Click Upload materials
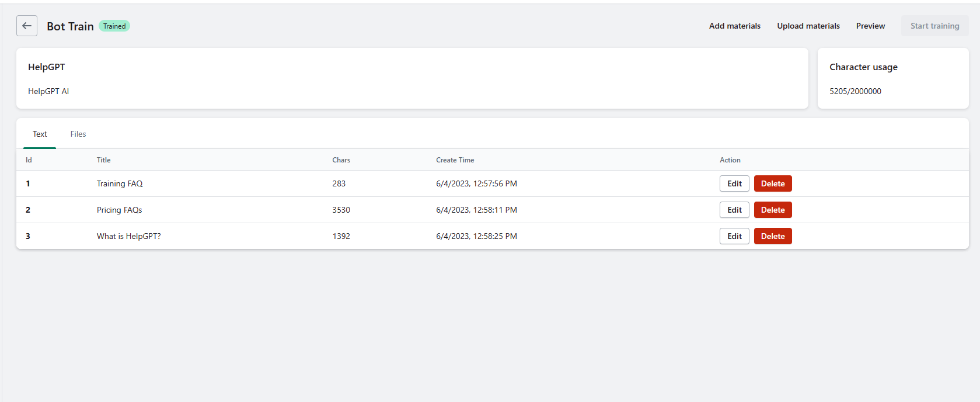The width and height of the screenshot is (980, 402). pyautogui.click(x=808, y=26)
